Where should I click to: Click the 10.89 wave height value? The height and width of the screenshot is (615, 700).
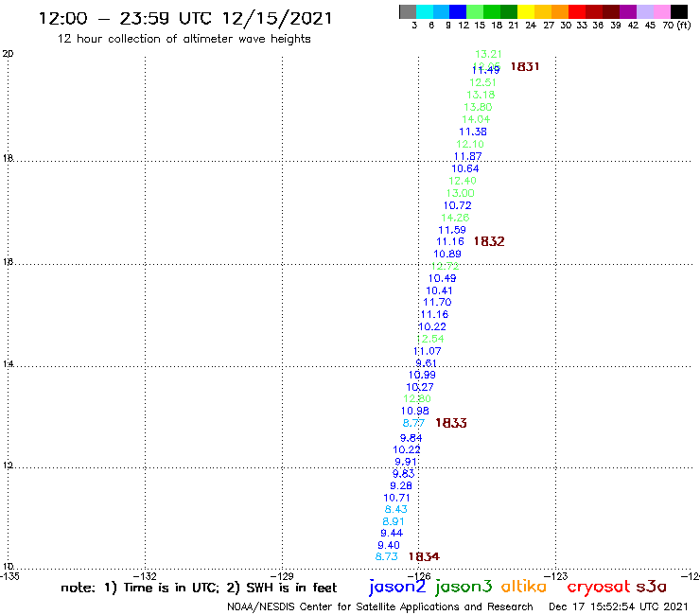(447, 254)
